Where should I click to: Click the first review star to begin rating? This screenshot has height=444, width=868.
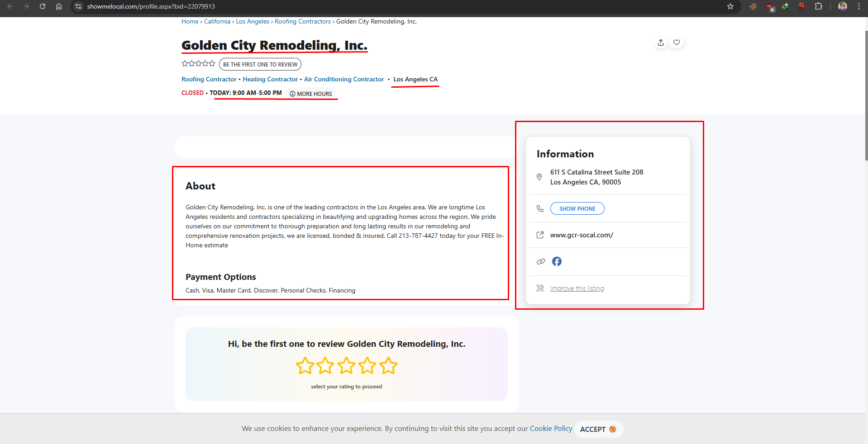(x=304, y=366)
